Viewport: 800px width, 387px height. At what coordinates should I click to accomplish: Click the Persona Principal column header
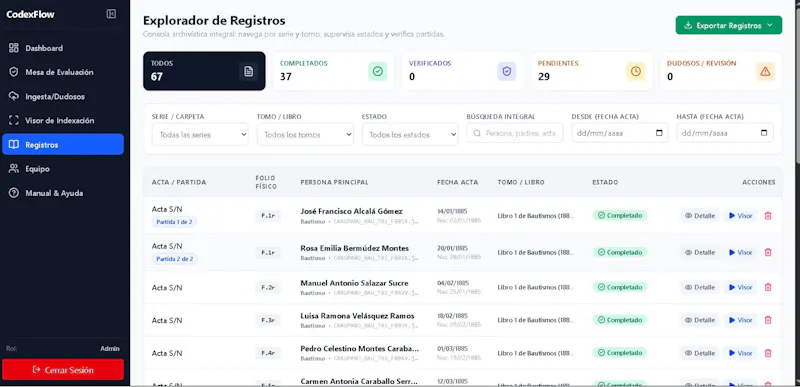point(334,182)
